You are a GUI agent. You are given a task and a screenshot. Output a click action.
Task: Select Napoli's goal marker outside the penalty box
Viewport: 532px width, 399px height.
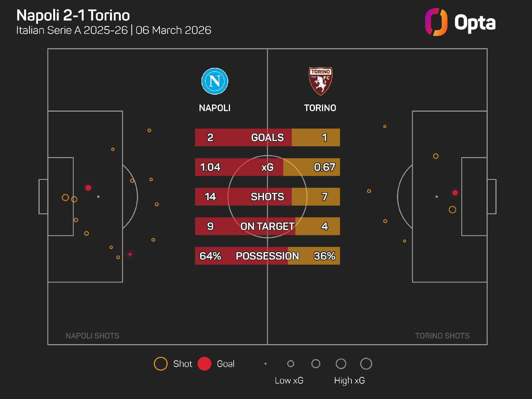click(x=130, y=254)
